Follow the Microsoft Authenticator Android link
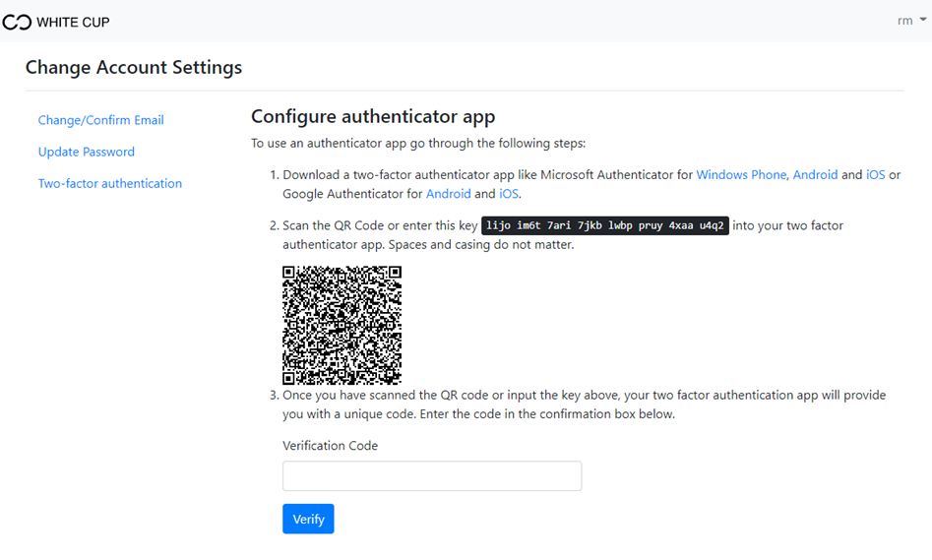Image resolution: width=932 pixels, height=560 pixels. (x=815, y=175)
